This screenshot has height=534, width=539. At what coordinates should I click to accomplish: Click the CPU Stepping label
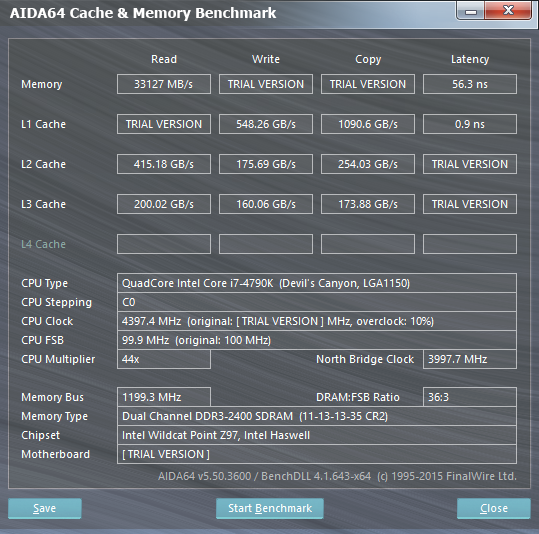[56, 302]
